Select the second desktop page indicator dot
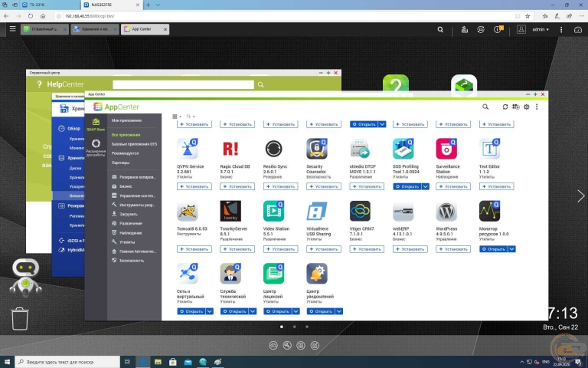The width and height of the screenshot is (588, 368). tap(294, 327)
